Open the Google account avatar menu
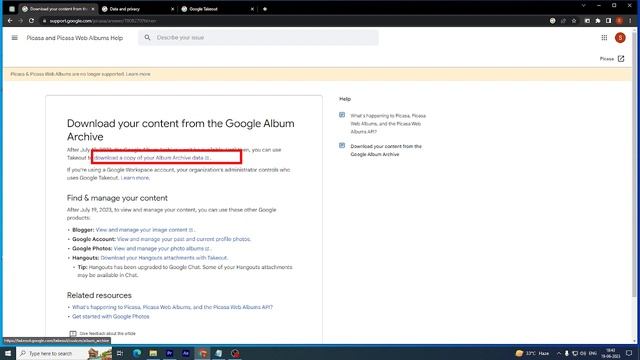The image size is (640, 360). tap(620, 38)
